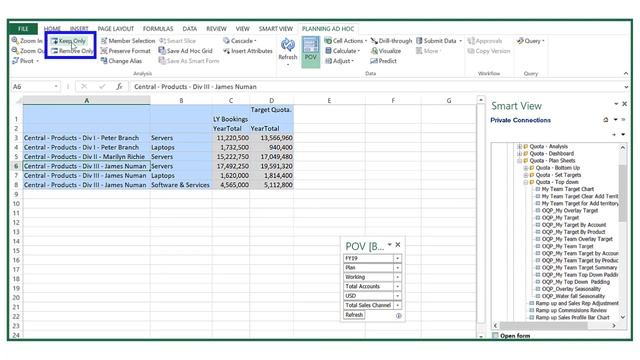
Task: Switch to the FORMULAS tab
Action: (x=158, y=29)
